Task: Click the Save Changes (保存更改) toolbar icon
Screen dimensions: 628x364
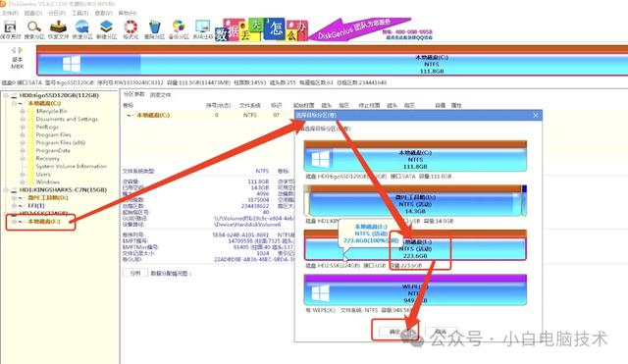Action: [10, 27]
